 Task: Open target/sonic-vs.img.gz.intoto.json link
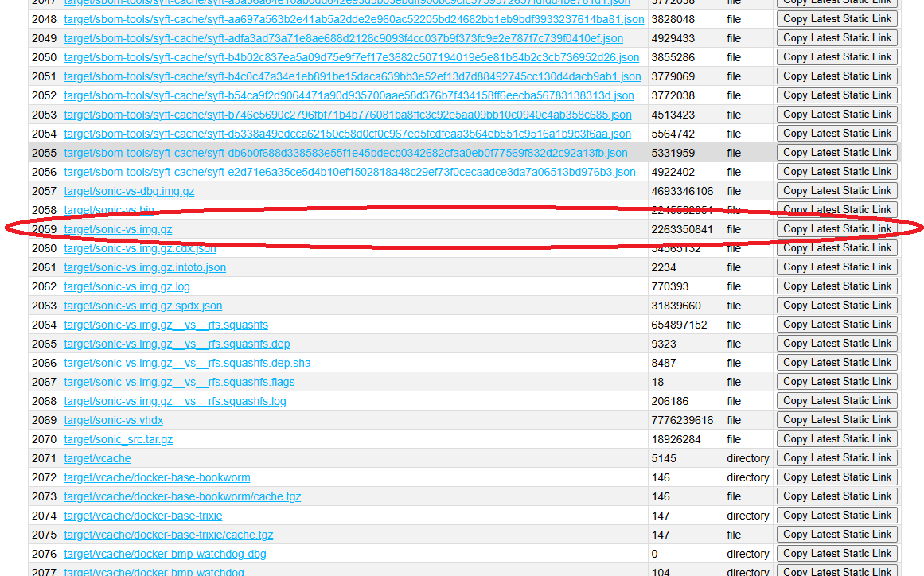tap(145, 267)
